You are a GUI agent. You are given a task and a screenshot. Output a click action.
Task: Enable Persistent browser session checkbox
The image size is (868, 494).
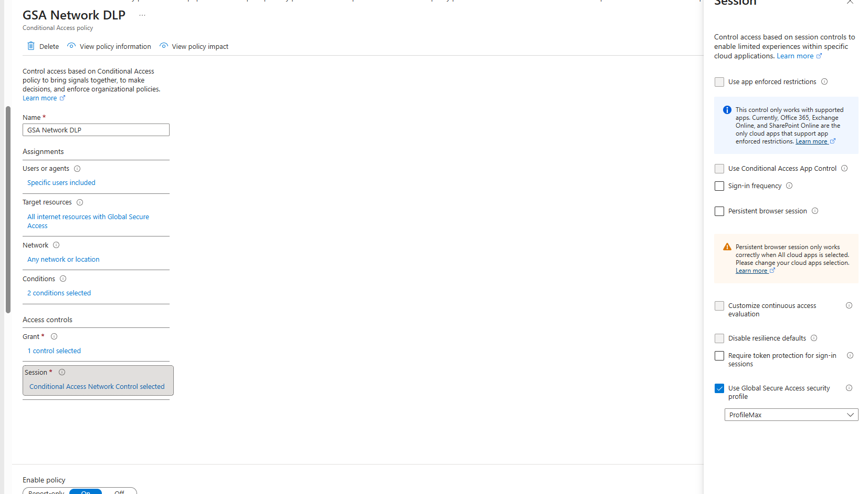pyautogui.click(x=719, y=211)
